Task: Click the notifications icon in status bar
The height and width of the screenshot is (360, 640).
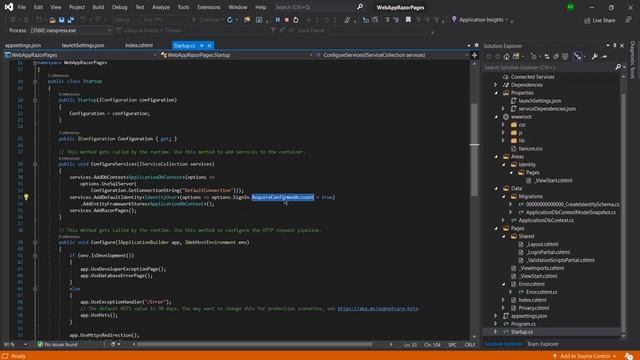Action: tap(629, 356)
